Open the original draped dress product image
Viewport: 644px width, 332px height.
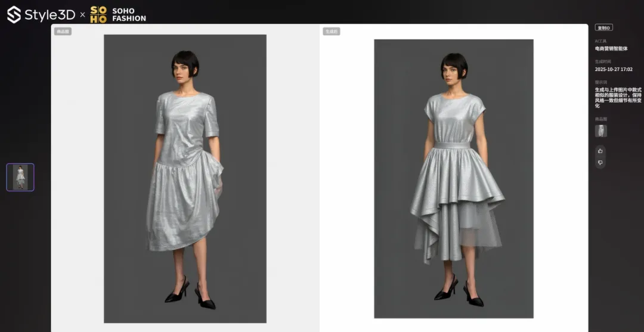pyautogui.click(x=185, y=178)
